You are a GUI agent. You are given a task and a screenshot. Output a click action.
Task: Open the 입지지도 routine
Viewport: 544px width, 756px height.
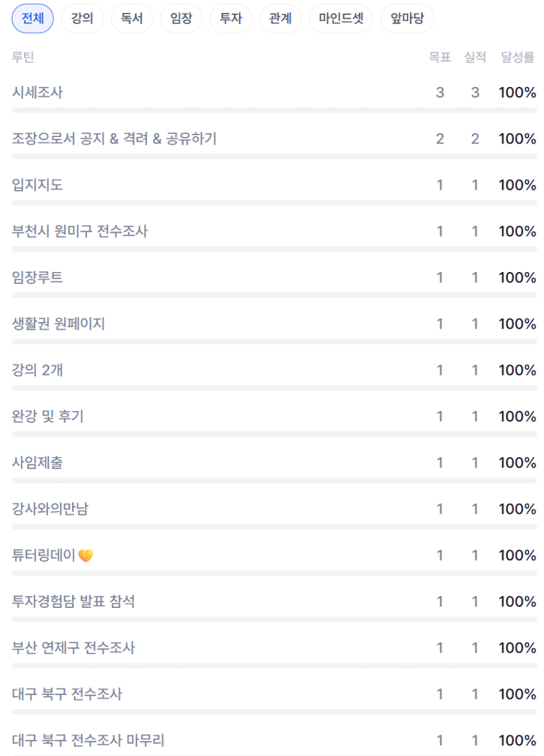pos(38,185)
